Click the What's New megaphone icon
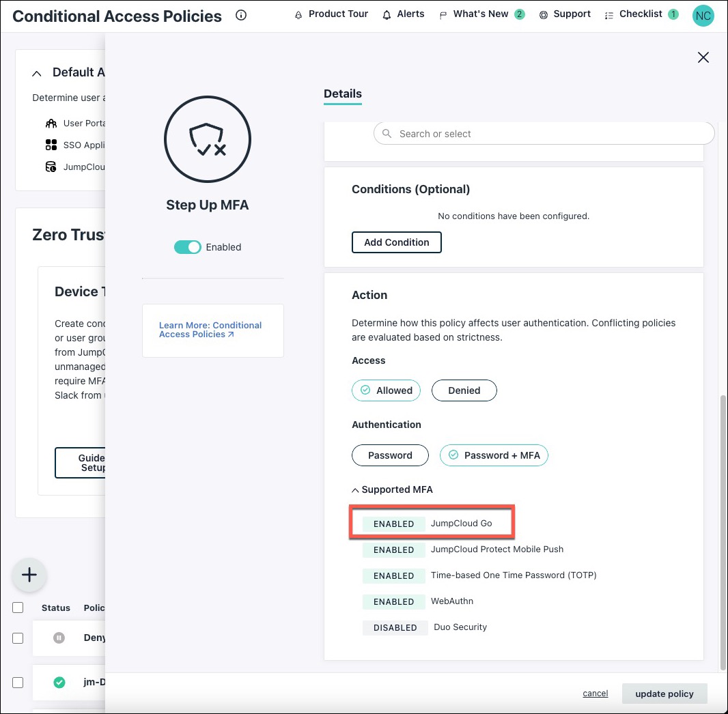 443,14
